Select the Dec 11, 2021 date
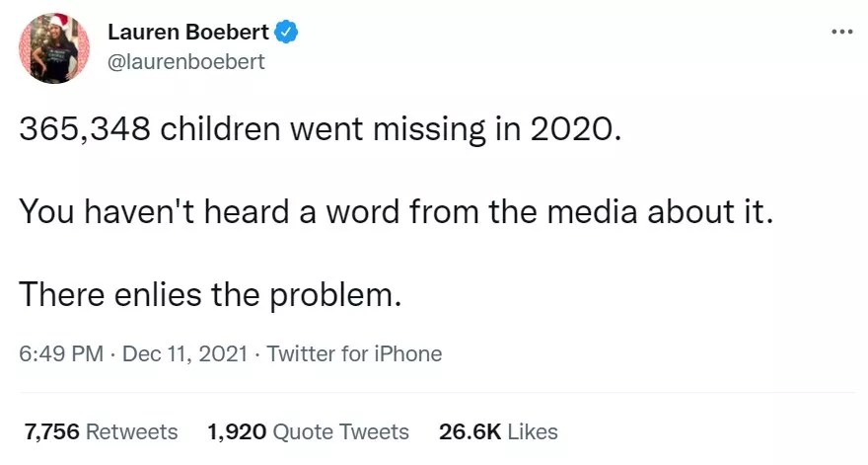 (x=185, y=353)
